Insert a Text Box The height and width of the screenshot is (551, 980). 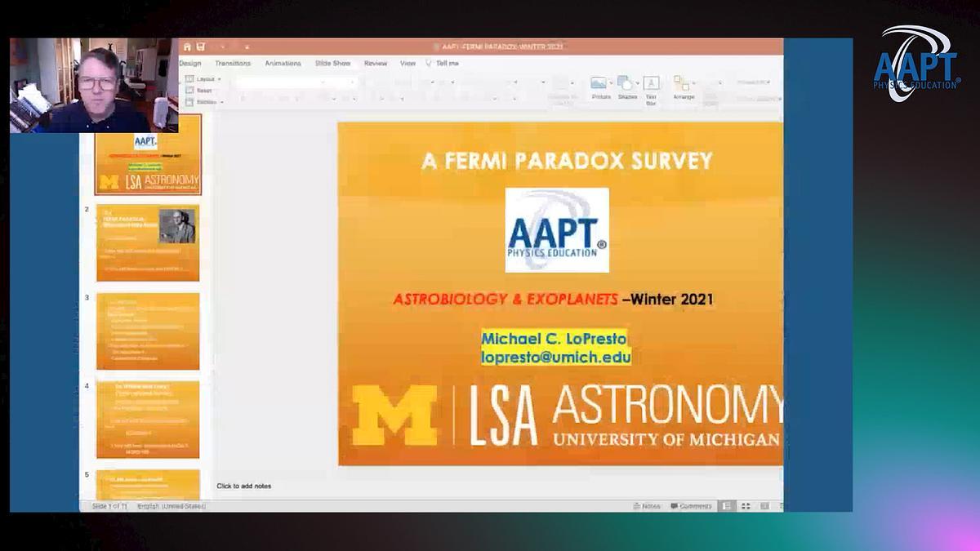click(x=651, y=91)
